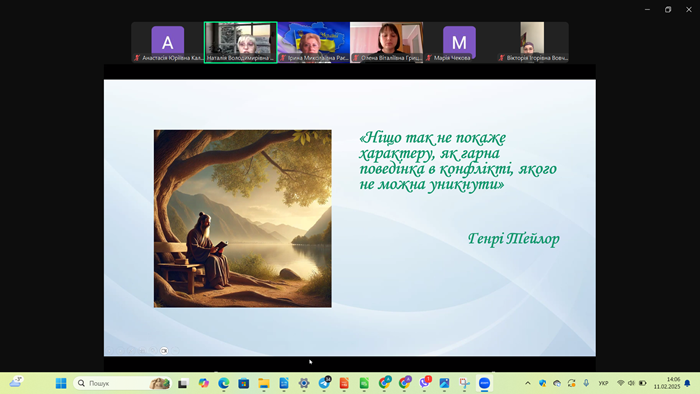Open Snipping Tool from the taskbar
This screenshot has height=394, width=700.
[x=464, y=383]
